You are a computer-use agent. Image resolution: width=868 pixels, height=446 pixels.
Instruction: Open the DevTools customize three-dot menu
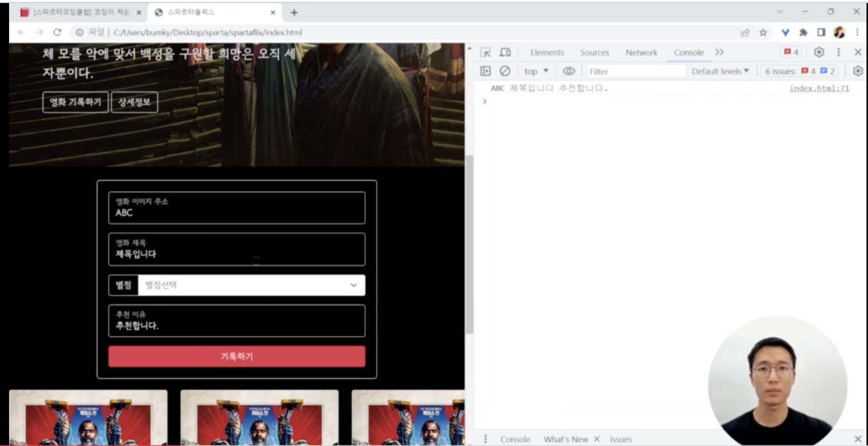(x=838, y=52)
